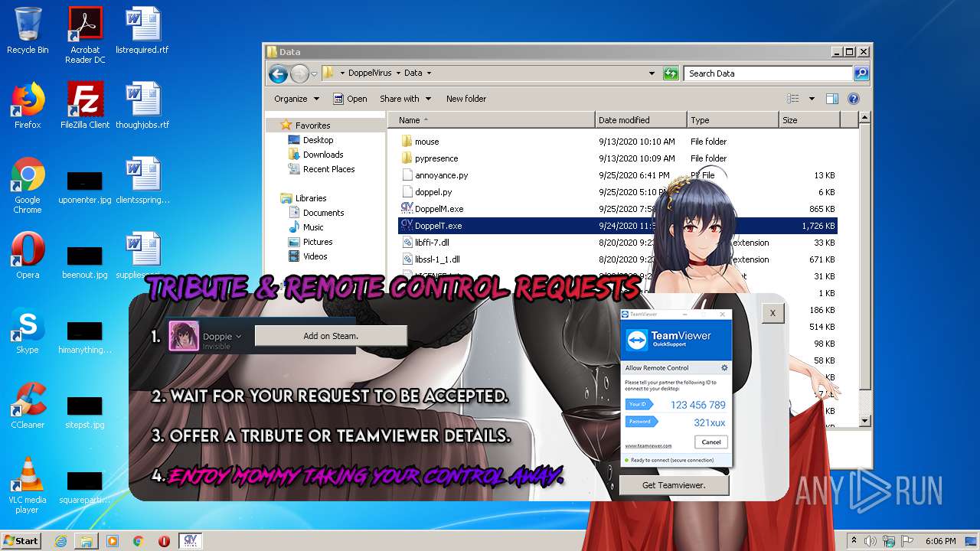Select sitepst.jpg desktop image

(x=85, y=411)
